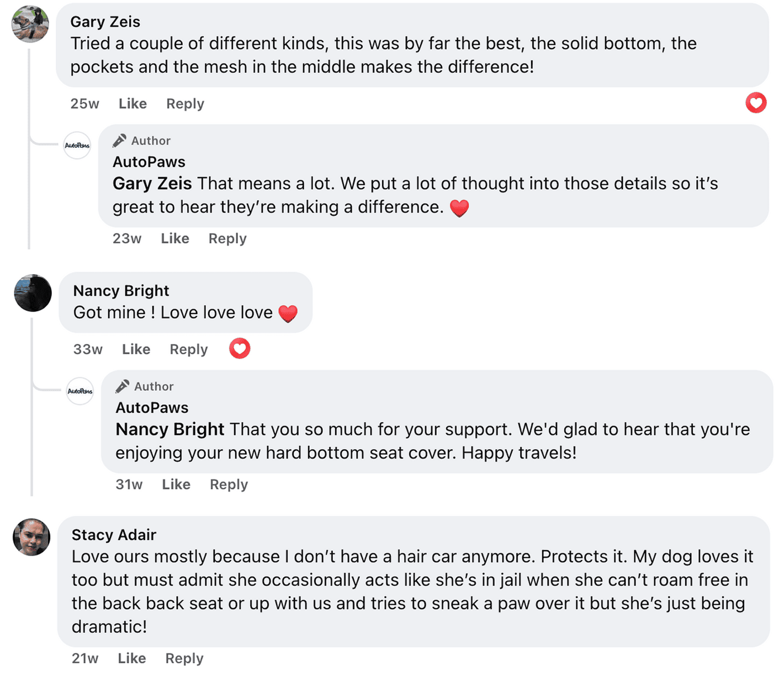
Task: Open the 25w timestamp on Gary's comment
Action: click(x=84, y=104)
